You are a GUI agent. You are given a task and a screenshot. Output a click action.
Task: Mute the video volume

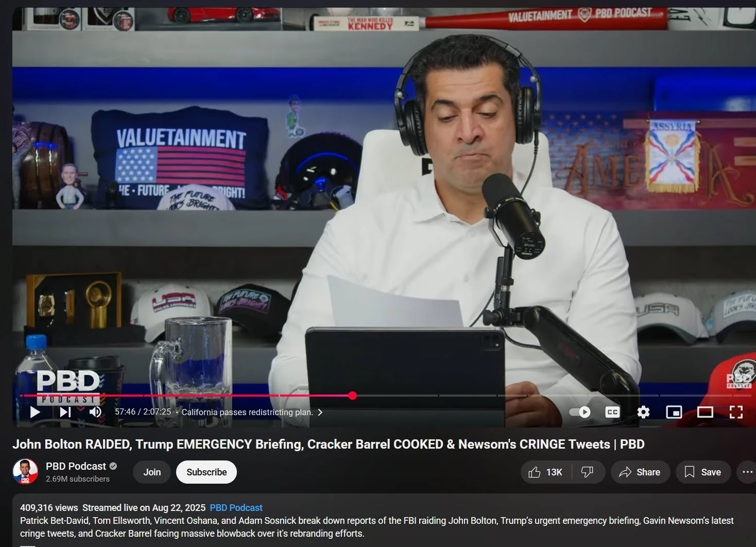click(95, 412)
